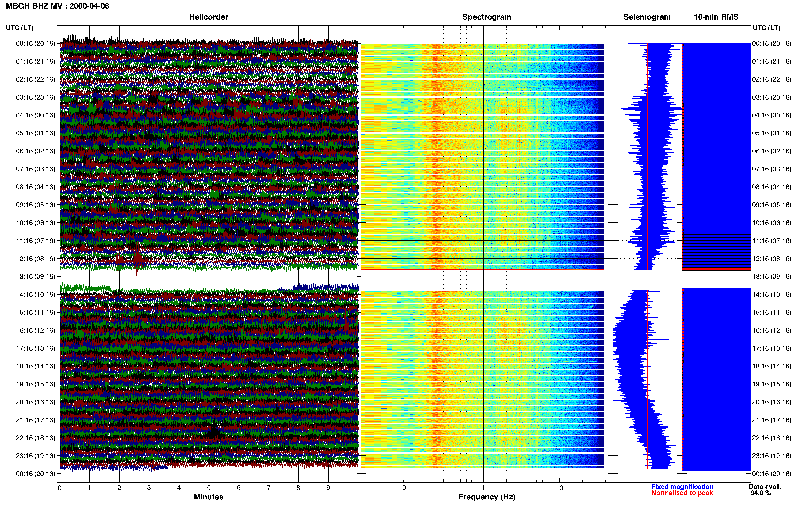Click the left 'UTC (LT)' axis label
812x508 pixels.
(x=20, y=28)
